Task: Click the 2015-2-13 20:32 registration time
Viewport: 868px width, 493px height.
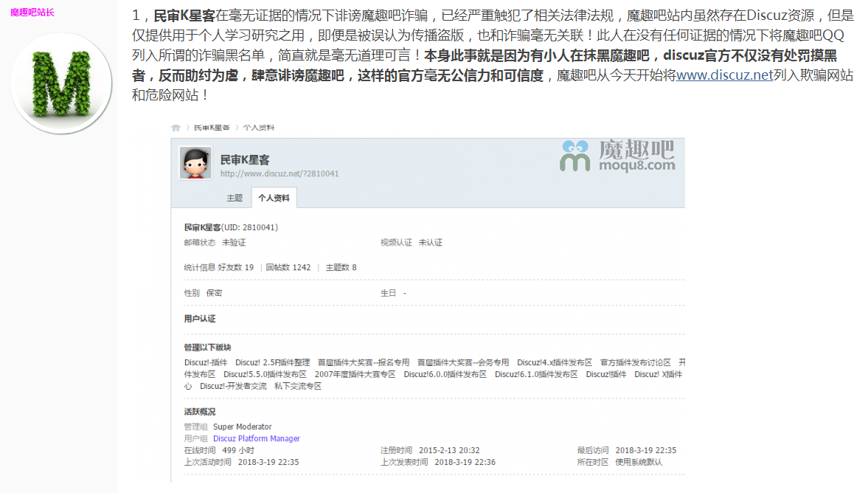Action: pyautogui.click(x=450, y=450)
